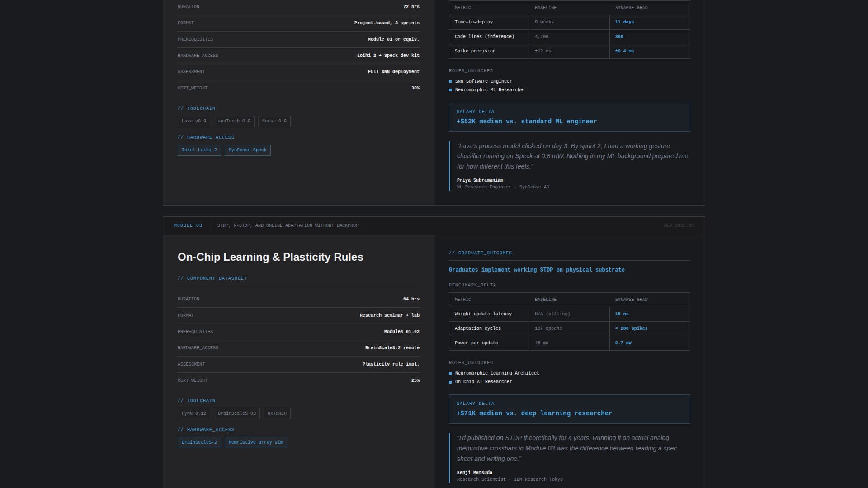Click the 64 hrs duration value
Image resolution: width=868 pixels, height=488 pixels.
click(x=411, y=299)
